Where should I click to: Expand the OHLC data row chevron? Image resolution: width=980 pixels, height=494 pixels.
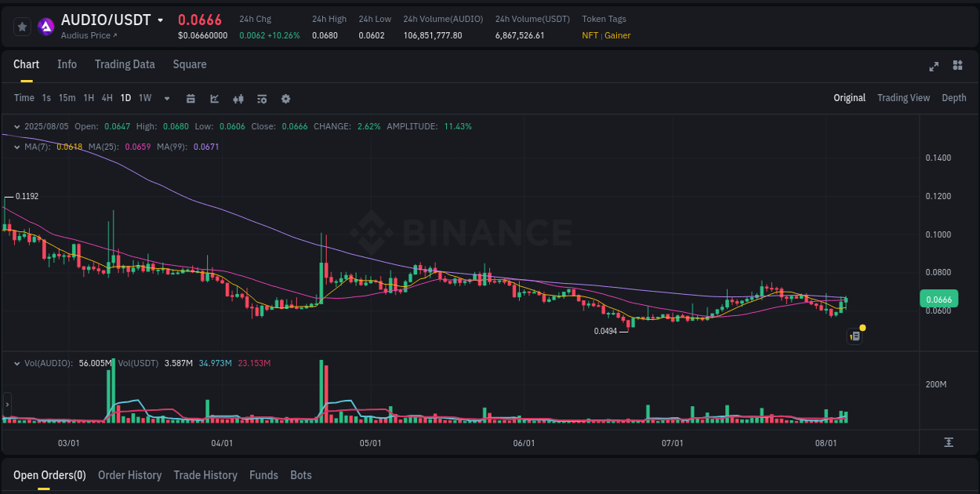(17, 126)
